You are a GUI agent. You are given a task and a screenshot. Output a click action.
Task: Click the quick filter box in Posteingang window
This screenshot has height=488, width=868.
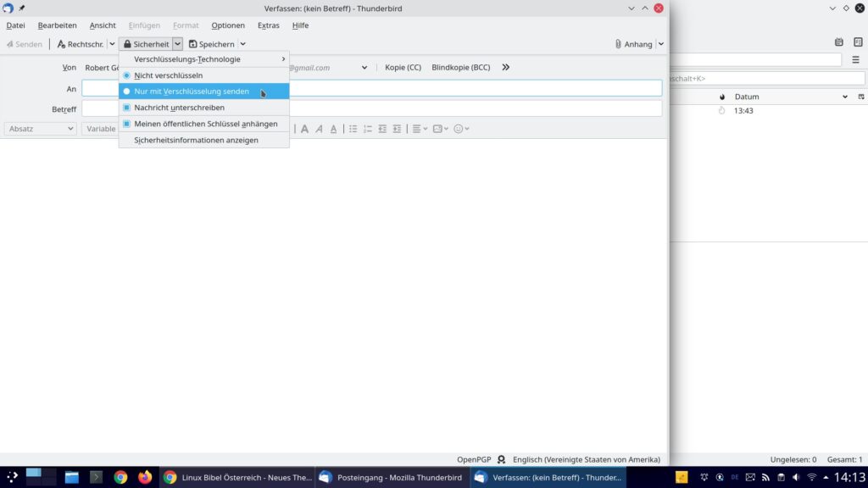[x=766, y=79]
